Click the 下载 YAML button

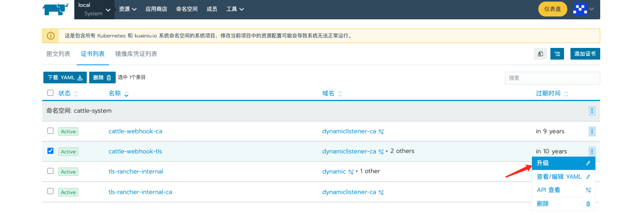65,78
